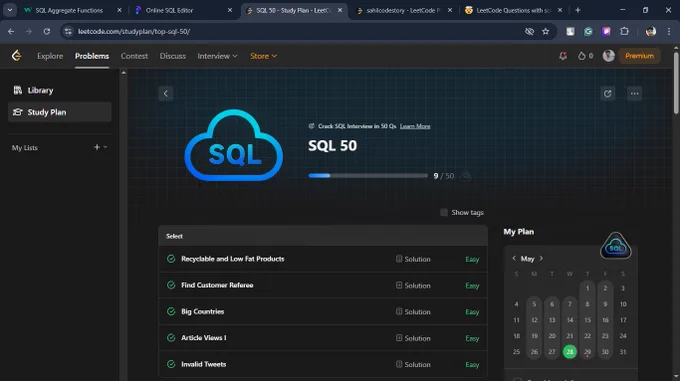680x381 pixels.
Task: Click the study plan back arrow
Action: point(166,94)
